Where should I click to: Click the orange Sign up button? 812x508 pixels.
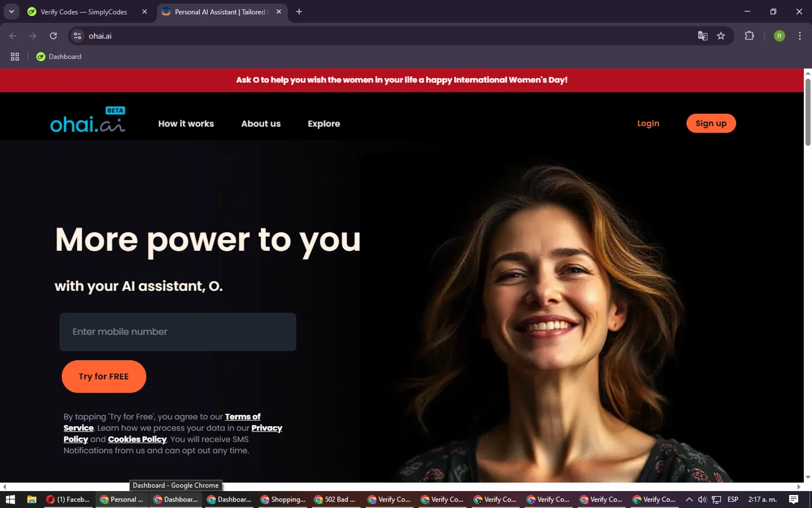tap(711, 123)
